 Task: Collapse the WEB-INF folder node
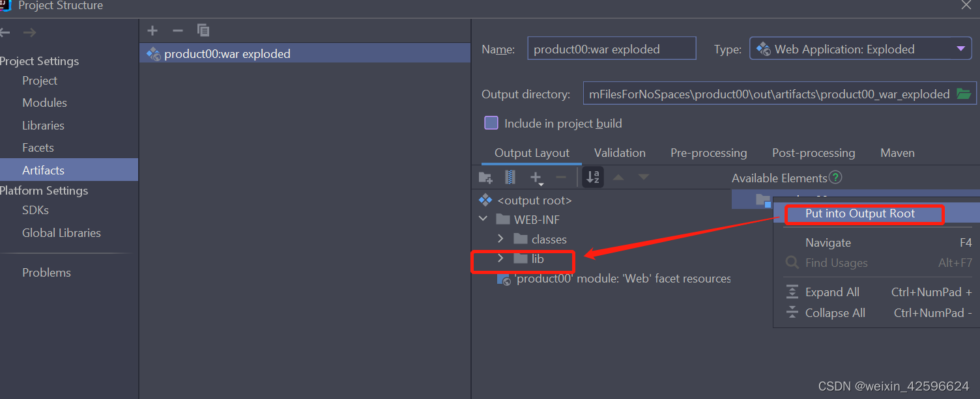(483, 219)
